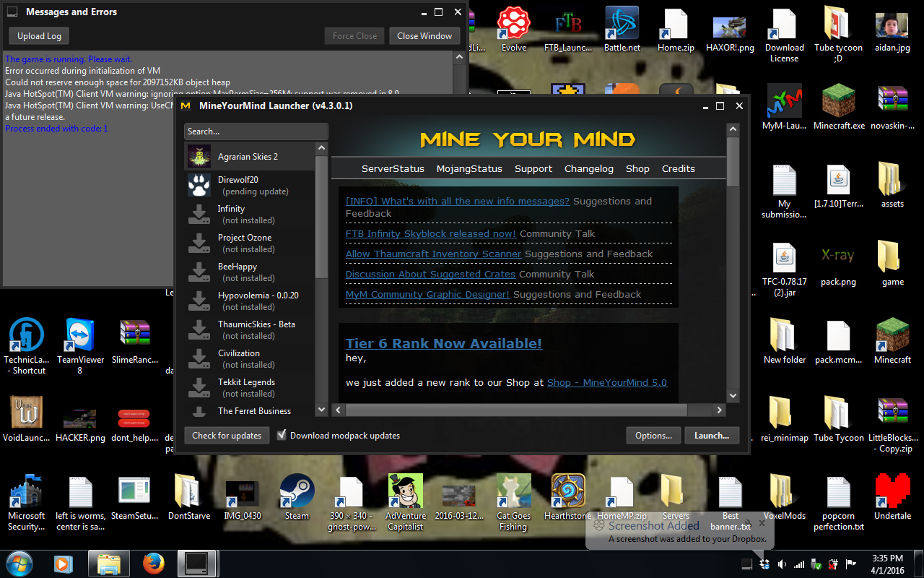Select 'The Ferret Business' modpack row

[250, 411]
